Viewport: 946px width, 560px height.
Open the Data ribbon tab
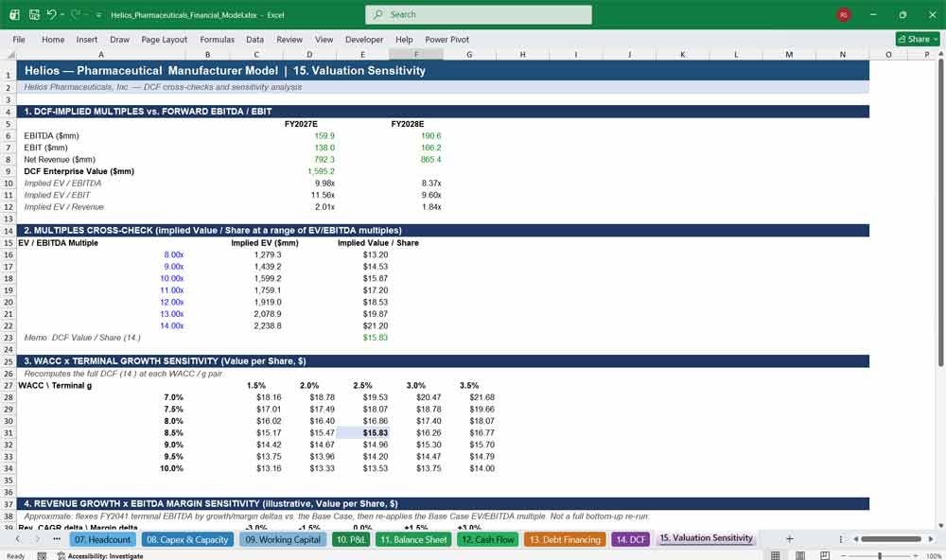[x=254, y=39]
